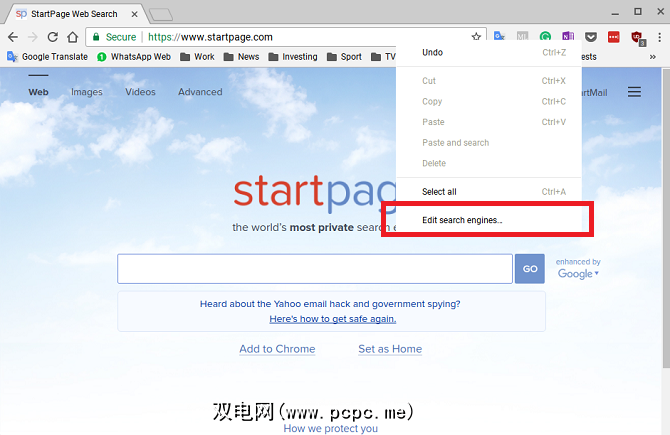Close the StartPage Web Search tab
Image resolution: width=670 pixels, height=435 pixels.
pyautogui.click(x=134, y=14)
